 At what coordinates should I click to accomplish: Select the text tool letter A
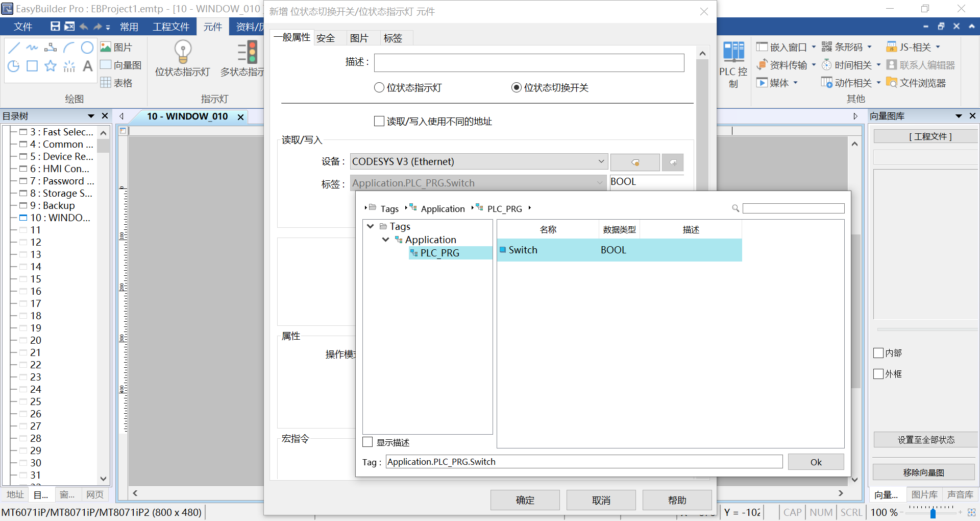click(87, 66)
